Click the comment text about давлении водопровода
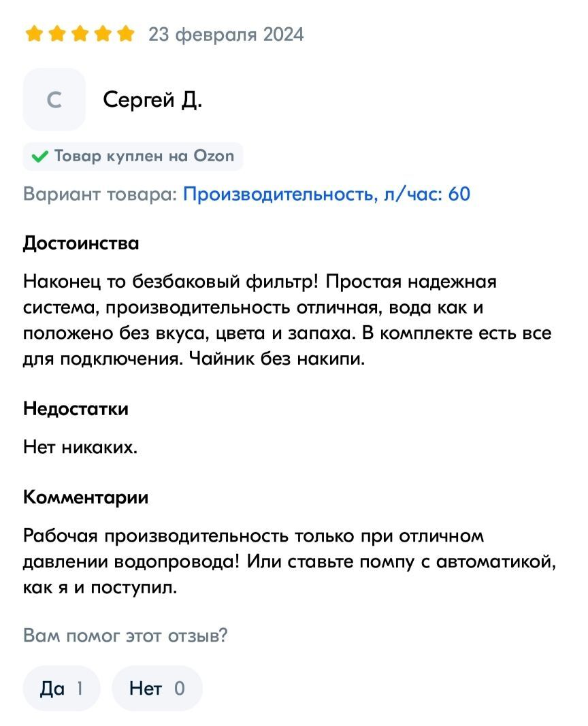This screenshot has width=588, height=726. pyautogui.click(x=289, y=561)
